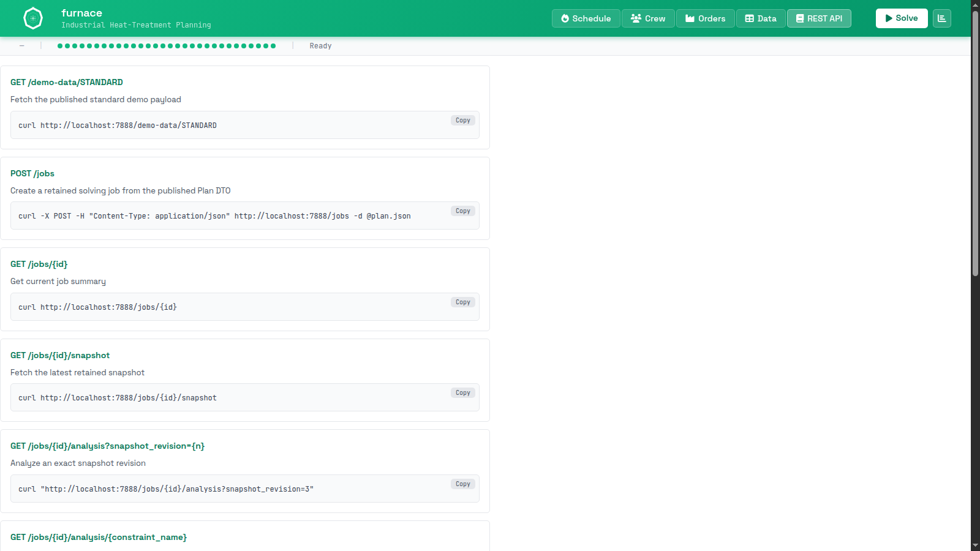
Task: Click the 'furnace' app title
Action: coord(81,13)
